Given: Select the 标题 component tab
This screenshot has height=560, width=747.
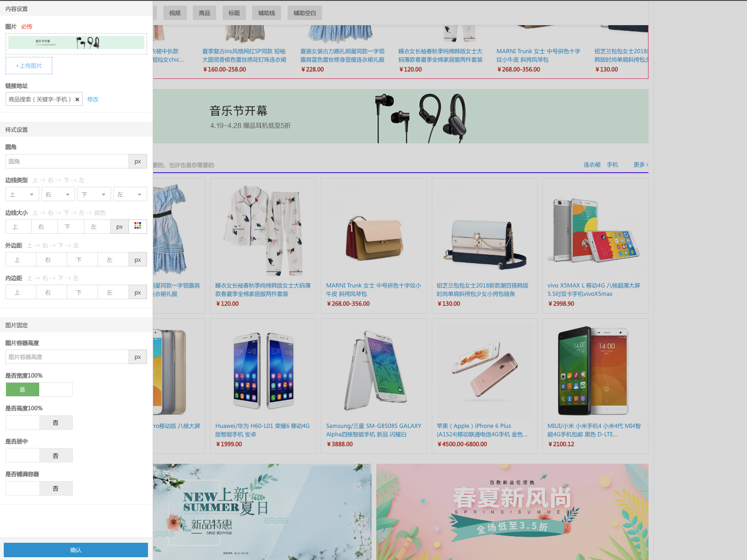Looking at the screenshot, I should (234, 13).
